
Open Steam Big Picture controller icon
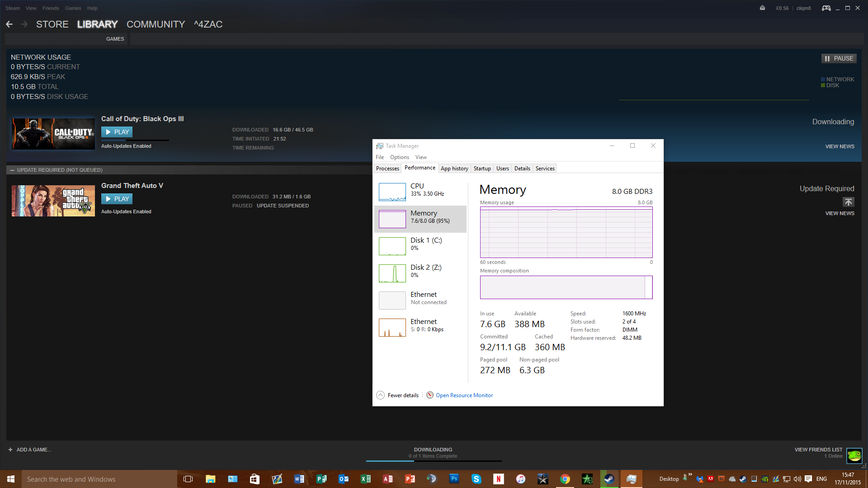tap(826, 8)
